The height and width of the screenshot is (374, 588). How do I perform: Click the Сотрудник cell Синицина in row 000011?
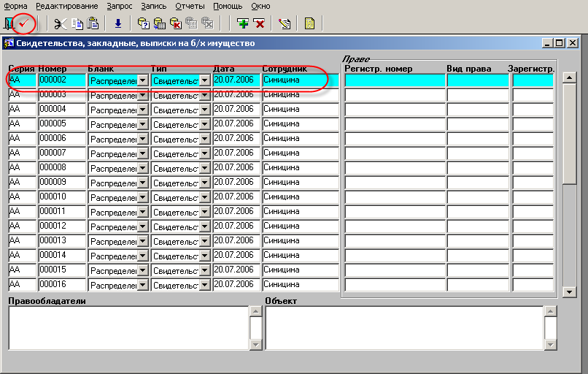tap(301, 212)
